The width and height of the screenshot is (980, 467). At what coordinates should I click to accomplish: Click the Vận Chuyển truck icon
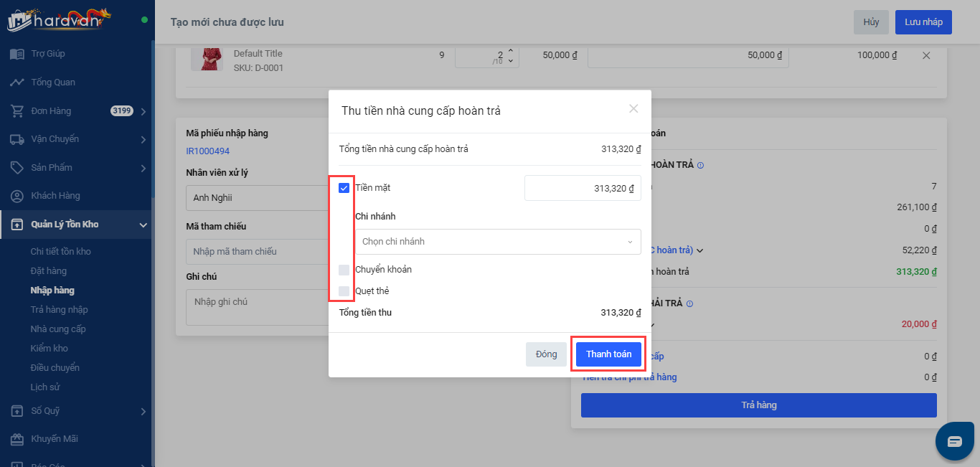click(x=17, y=139)
